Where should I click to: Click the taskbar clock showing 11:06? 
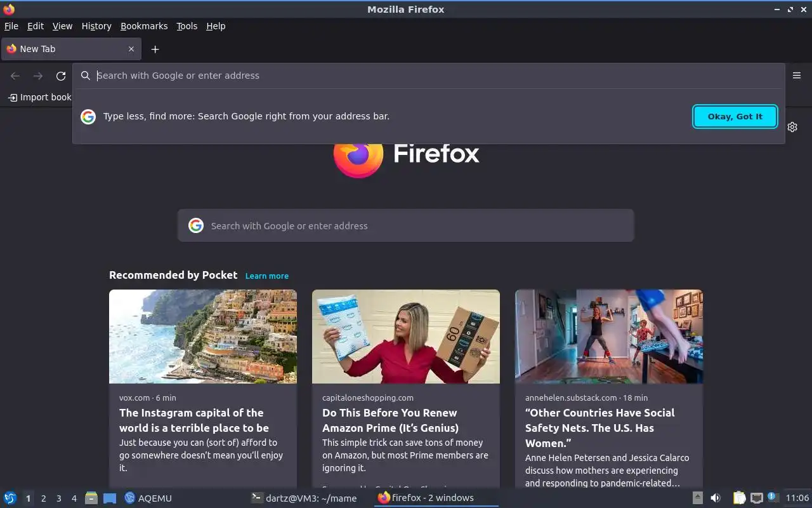coord(797,498)
